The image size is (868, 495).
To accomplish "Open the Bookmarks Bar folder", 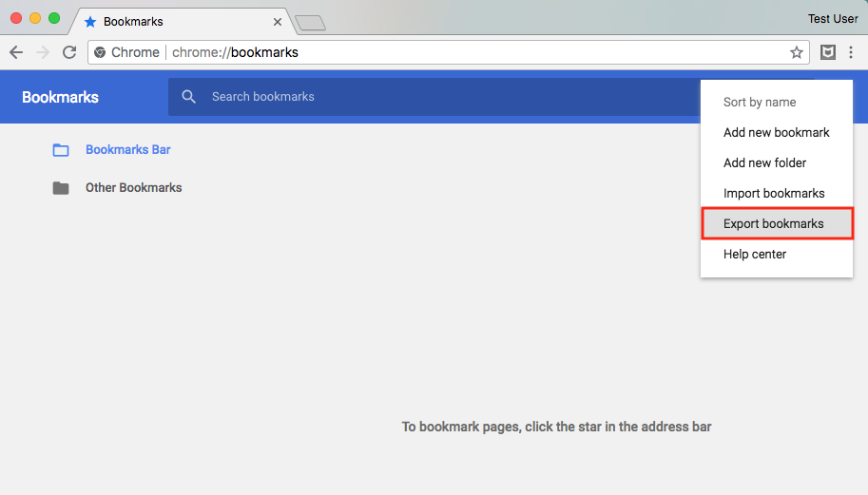I will pyautogui.click(x=128, y=150).
